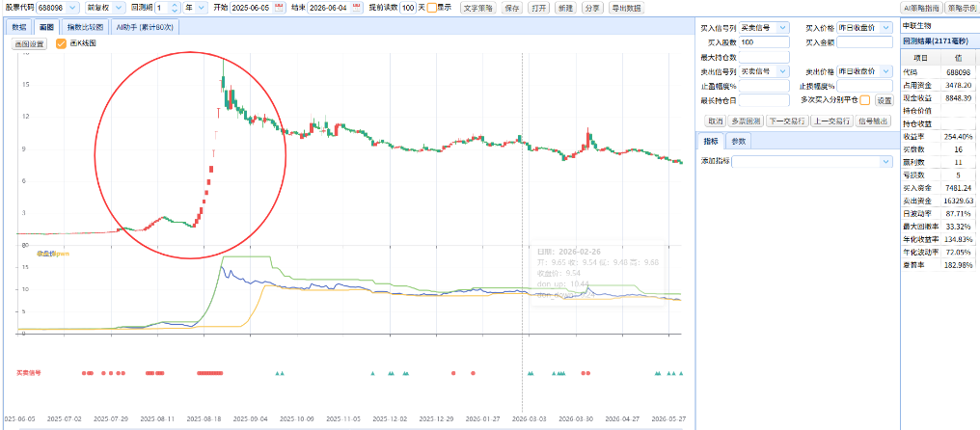
Task: Select the 指标 tab
Action: click(711, 141)
